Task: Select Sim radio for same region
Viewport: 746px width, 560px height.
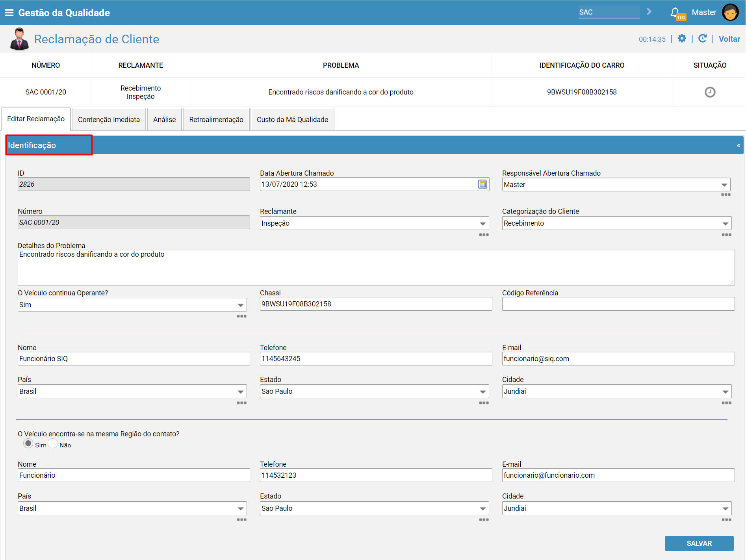Action: (28, 443)
